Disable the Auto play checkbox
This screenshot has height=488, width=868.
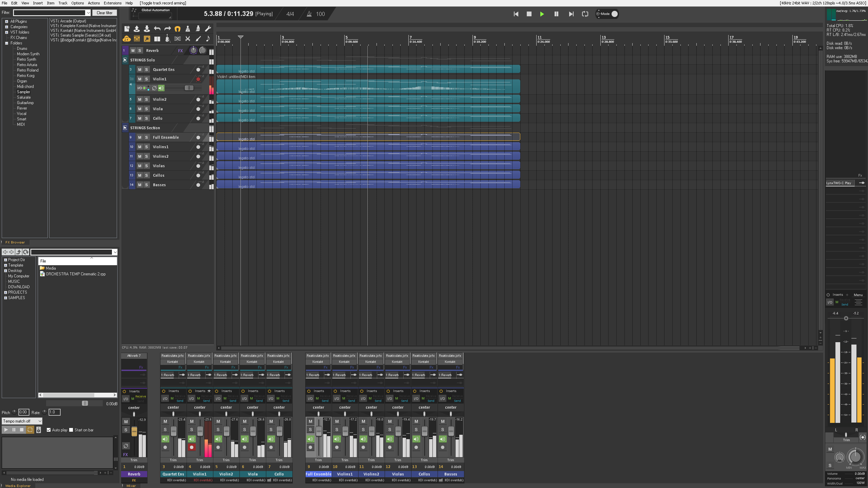pos(49,430)
